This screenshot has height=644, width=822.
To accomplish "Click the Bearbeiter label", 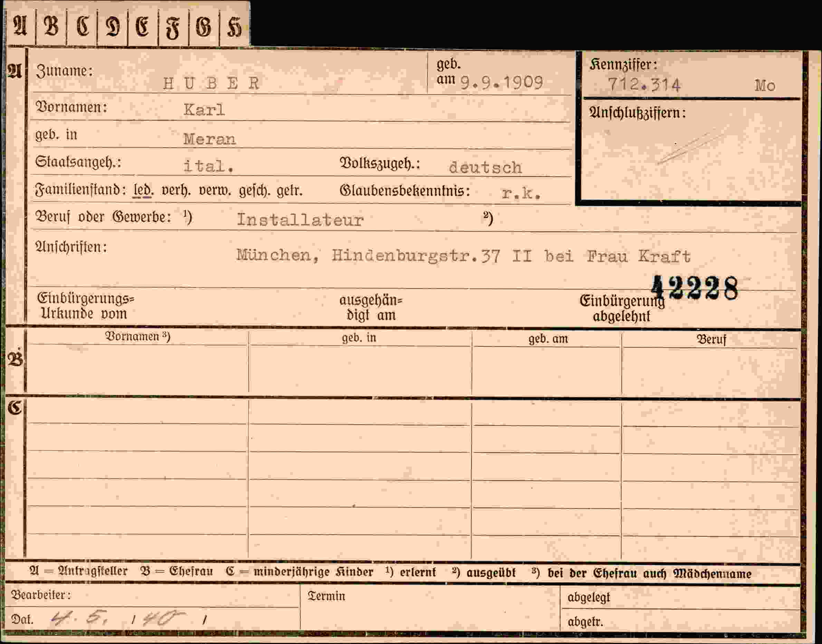I will [x=41, y=595].
